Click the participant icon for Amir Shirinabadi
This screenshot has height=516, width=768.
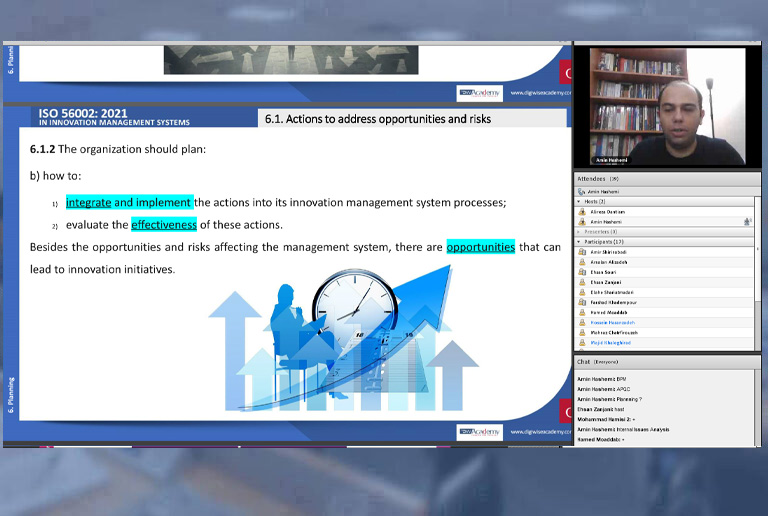pos(582,252)
